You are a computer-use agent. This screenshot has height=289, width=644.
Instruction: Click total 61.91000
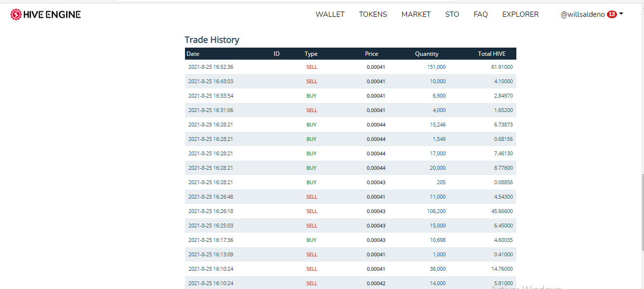[502, 67]
